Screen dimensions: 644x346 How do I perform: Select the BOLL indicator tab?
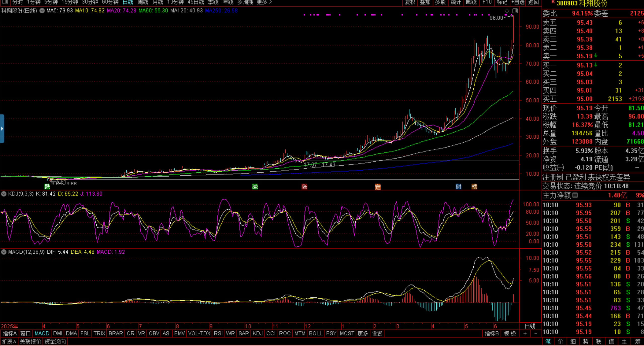point(316,333)
